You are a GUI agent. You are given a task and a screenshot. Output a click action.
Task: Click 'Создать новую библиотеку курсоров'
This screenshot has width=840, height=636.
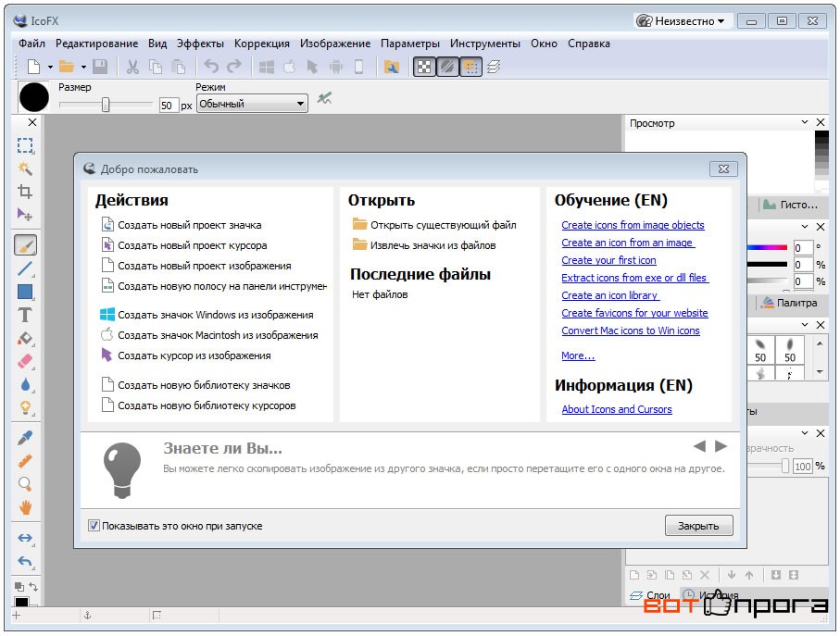coord(198,405)
